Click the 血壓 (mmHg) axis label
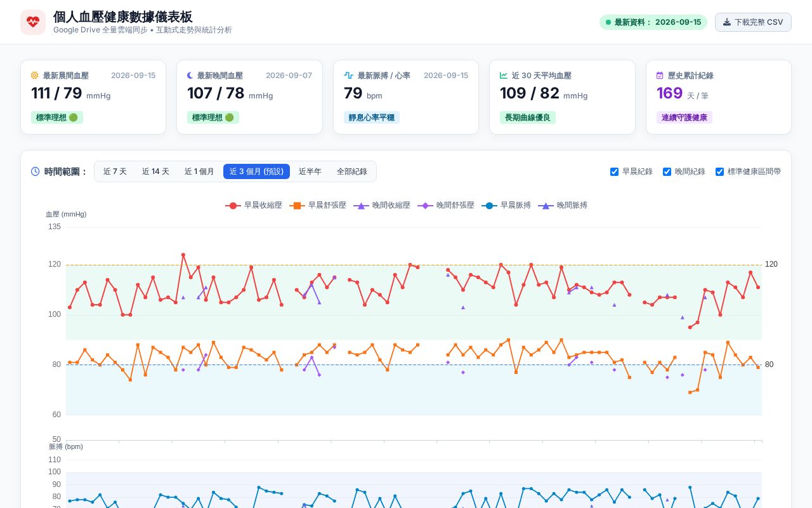 click(x=66, y=215)
